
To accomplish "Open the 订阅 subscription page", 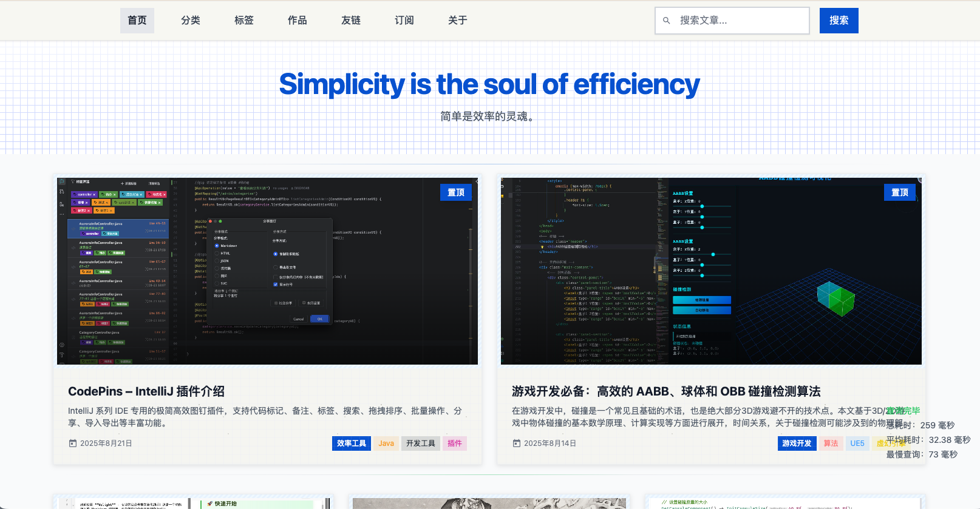I will coord(404,21).
